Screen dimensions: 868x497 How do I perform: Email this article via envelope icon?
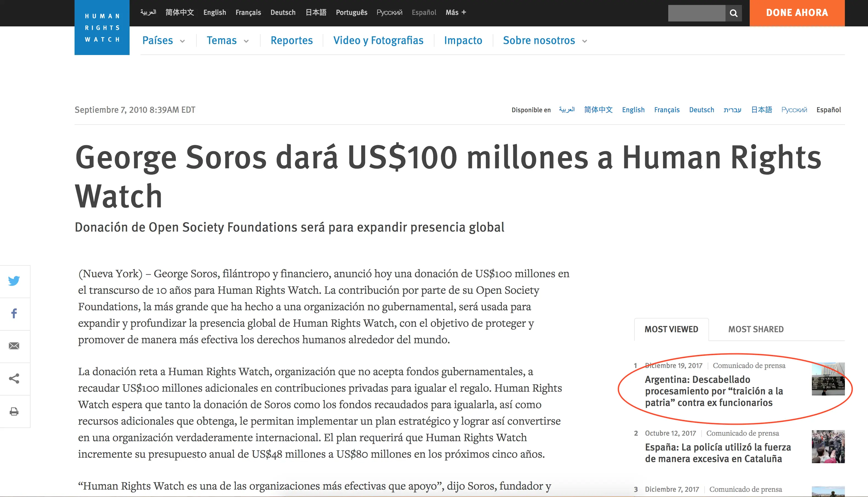coord(14,346)
